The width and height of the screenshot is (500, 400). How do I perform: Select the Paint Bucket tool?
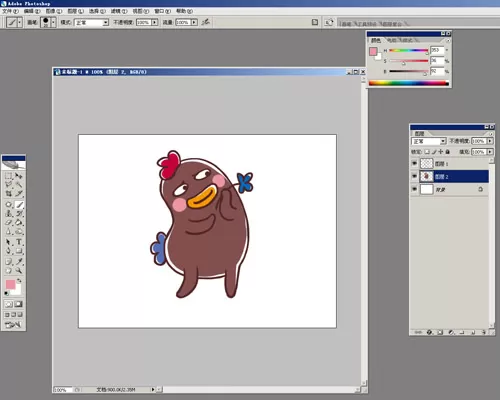click(19, 222)
